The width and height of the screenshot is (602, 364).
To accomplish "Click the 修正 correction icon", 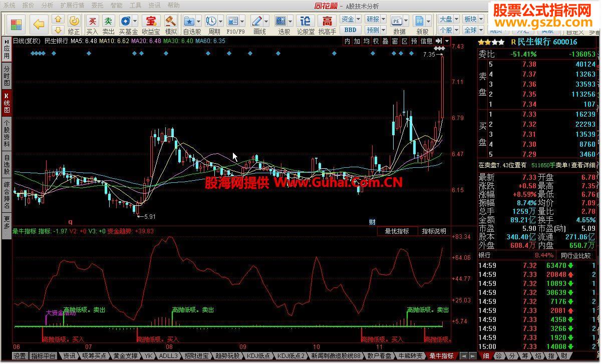I will [x=74, y=21].
